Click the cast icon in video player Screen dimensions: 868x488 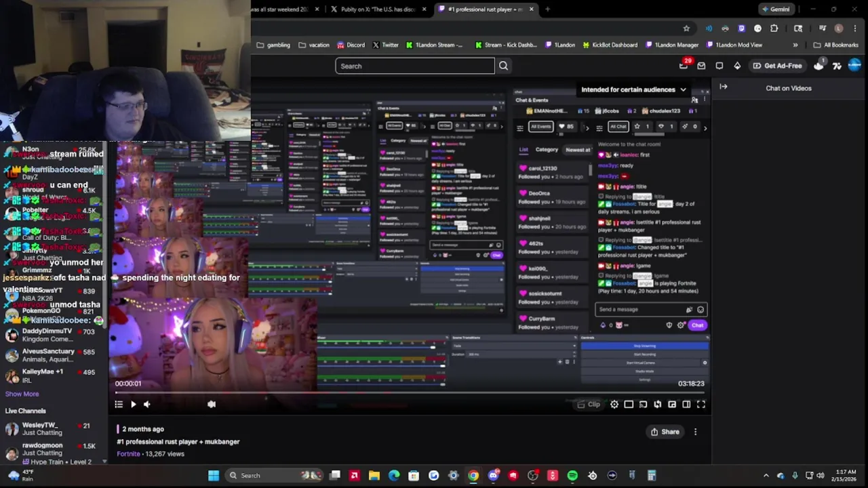tap(643, 405)
